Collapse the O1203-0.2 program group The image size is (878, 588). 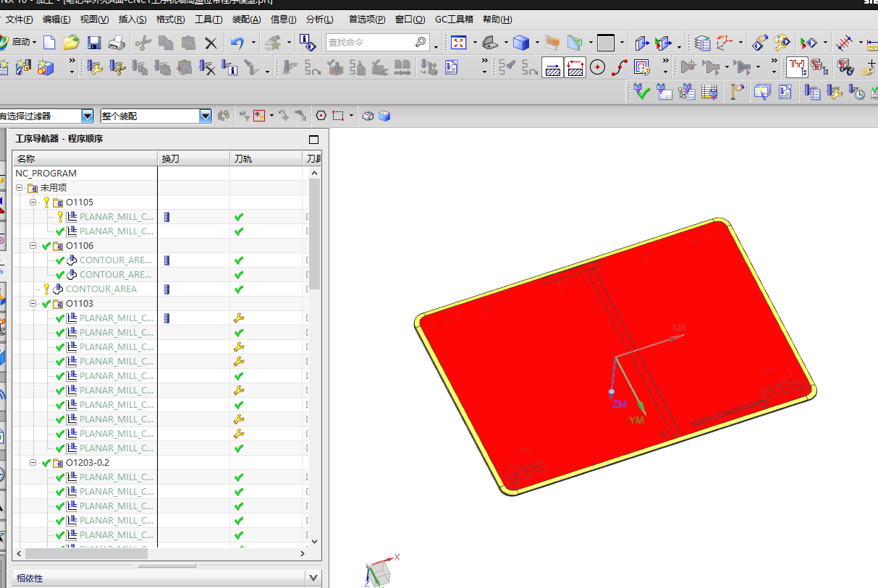pyautogui.click(x=33, y=463)
